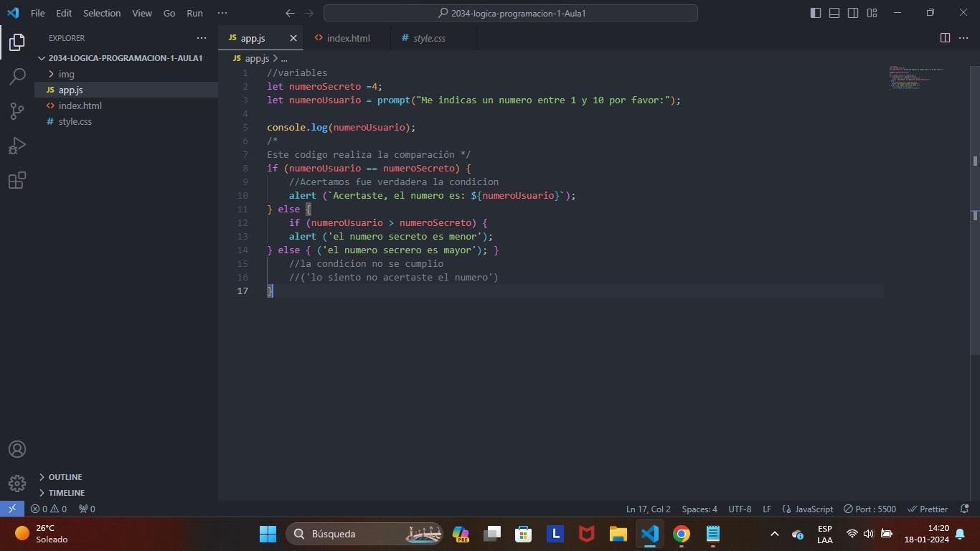Open the notifications bell in status bar
Viewport: 980px width, 551px height.
[964, 509]
